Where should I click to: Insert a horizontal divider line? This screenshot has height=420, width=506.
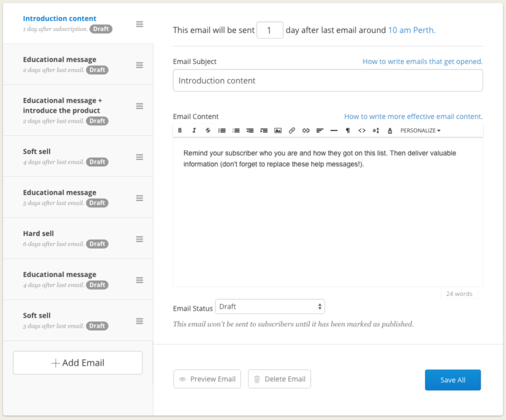pyautogui.click(x=333, y=130)
